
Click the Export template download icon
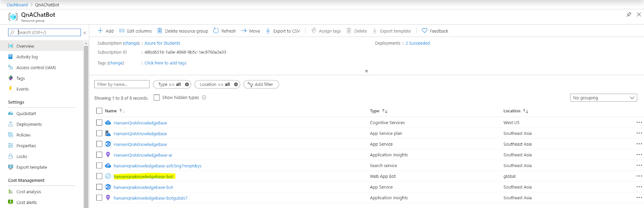[375, 31]
